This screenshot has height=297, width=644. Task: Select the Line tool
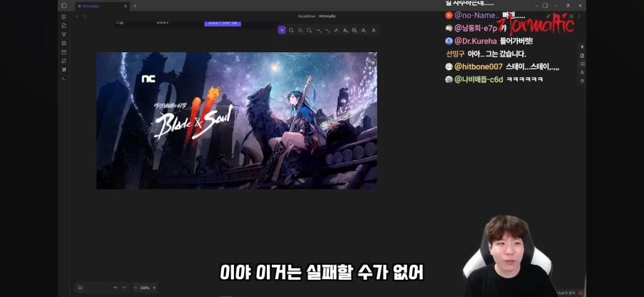click(x=327, y=30)
